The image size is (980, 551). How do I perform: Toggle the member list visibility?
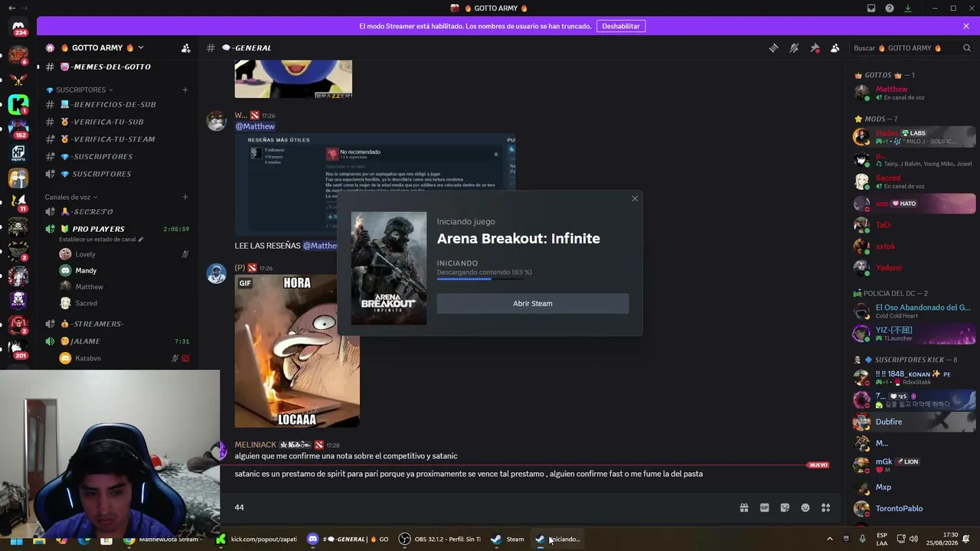click(x=835, y=47)
